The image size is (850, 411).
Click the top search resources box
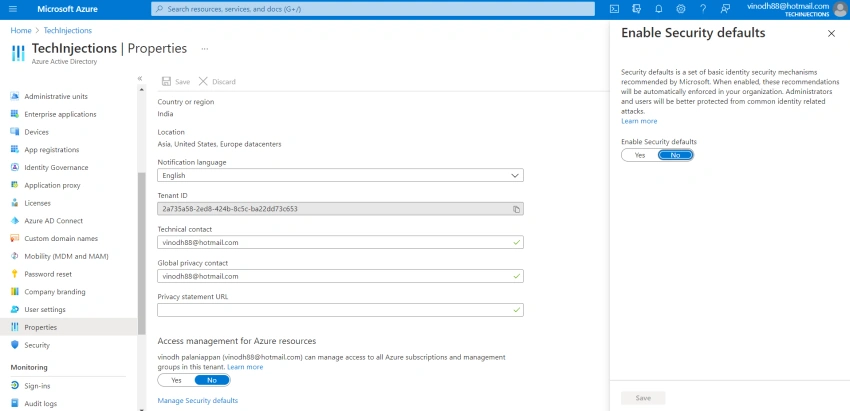[372, 9]
